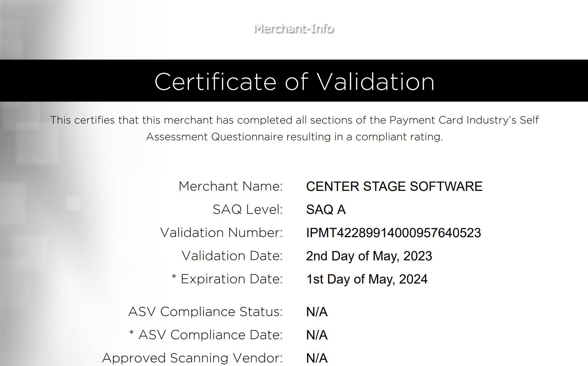Click the ASV Compliance Status label
Image resolution: width=588 pixels, height=366 pixels.
pos(206,312)
